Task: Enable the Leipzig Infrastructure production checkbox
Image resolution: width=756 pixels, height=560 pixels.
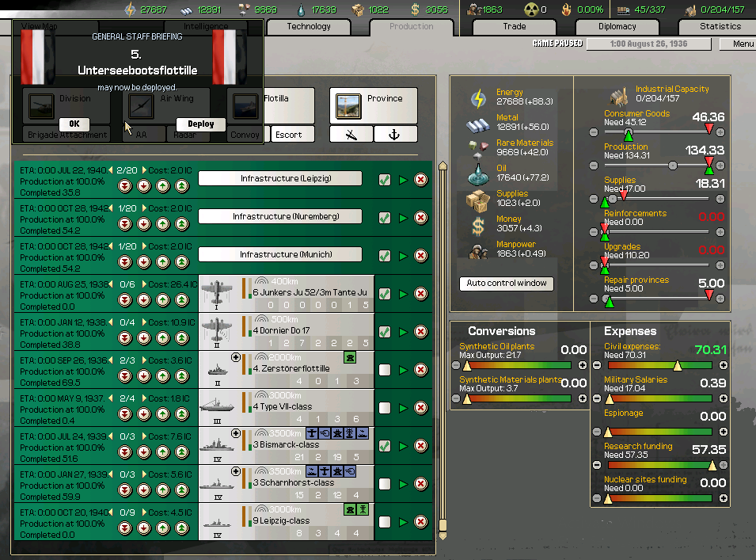Action: point(385,180)
